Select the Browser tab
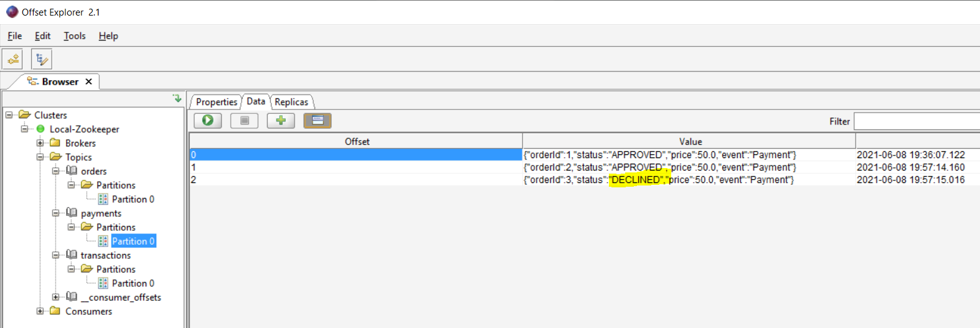This screenshot has width=980, height=328. click(x=60, y=82)
